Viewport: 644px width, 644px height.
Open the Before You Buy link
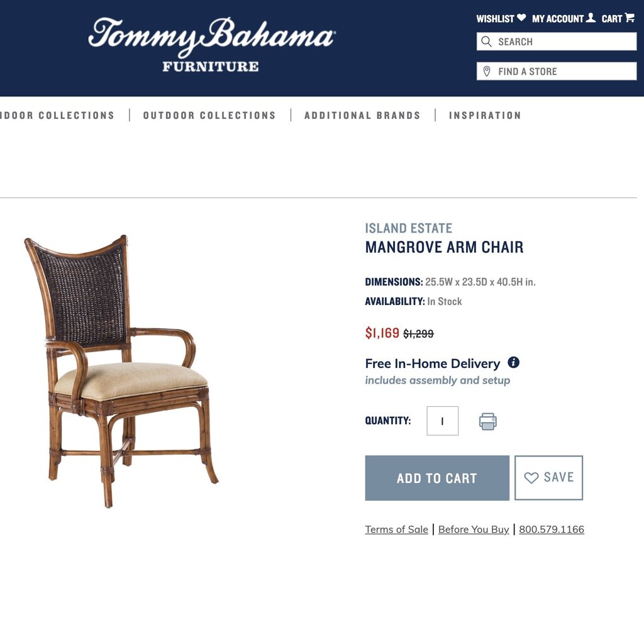[x=474, y=530]
